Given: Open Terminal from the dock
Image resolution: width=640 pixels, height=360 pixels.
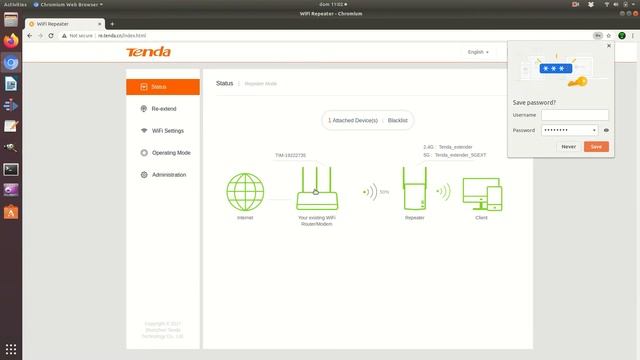Looking at the screenshot, I should (x=11, y=169).
